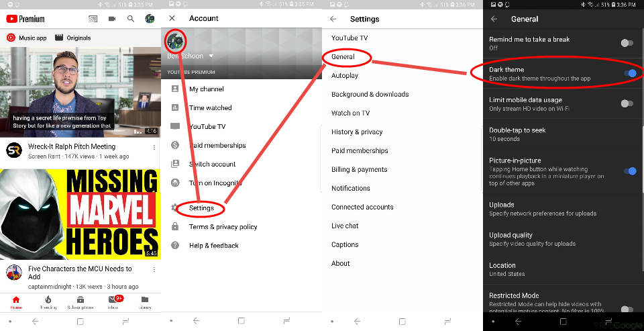Go back from General settings screen

tap(494, 19)
